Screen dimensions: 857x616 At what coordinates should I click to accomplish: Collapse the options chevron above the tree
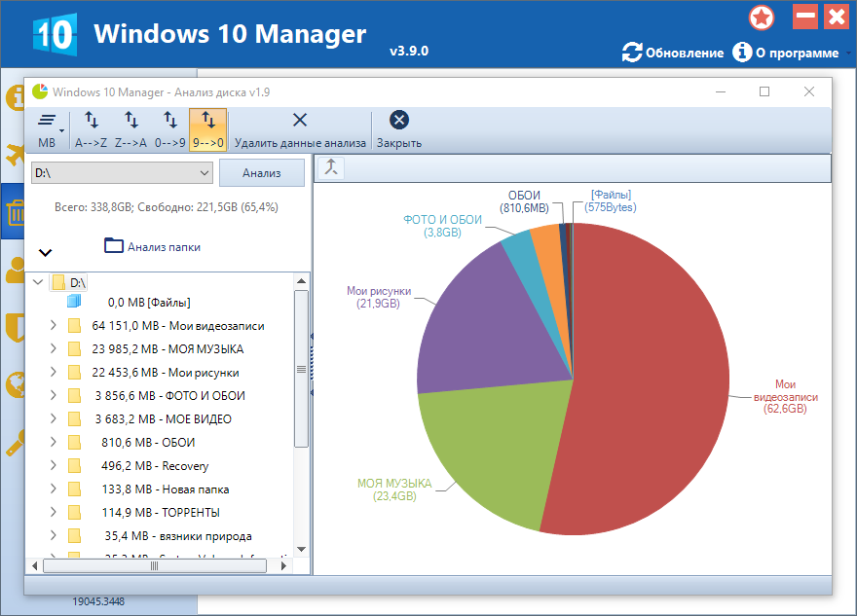[46, 252]
